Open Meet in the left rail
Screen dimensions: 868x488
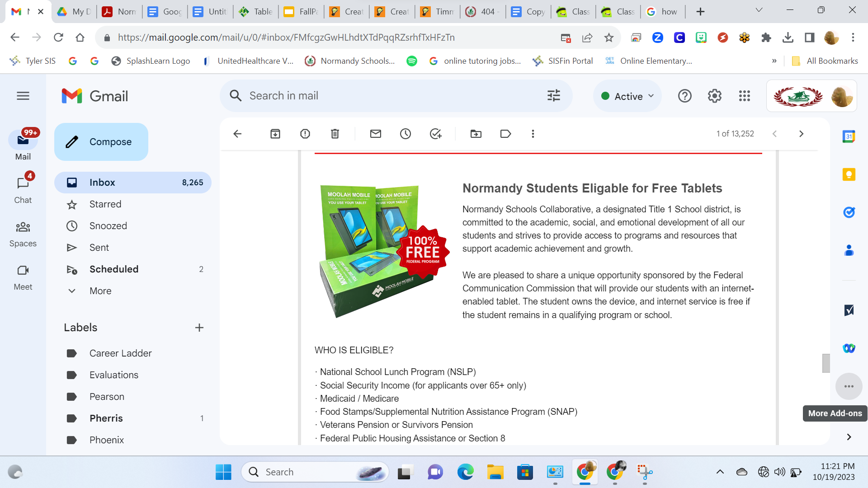click(x=23, y=277)
